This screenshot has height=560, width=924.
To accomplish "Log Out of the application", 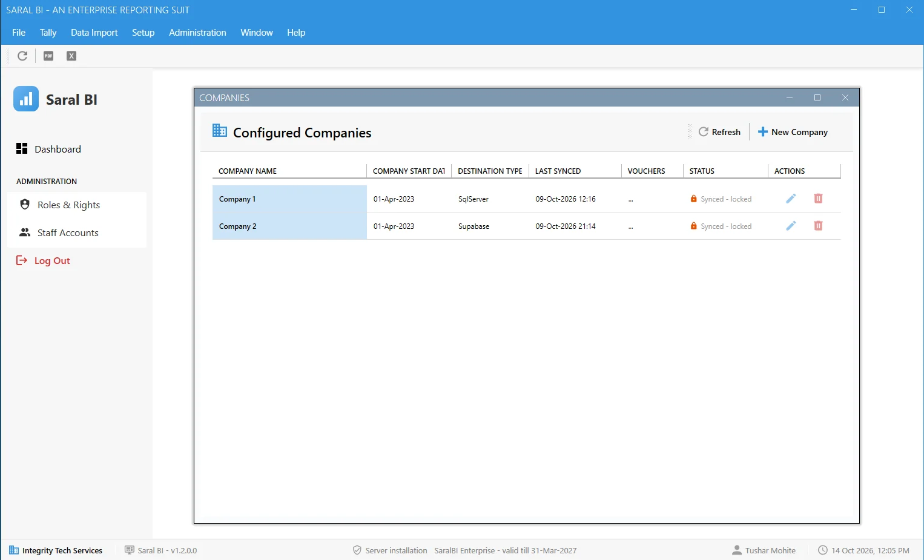I will click(x=43, y=260).
